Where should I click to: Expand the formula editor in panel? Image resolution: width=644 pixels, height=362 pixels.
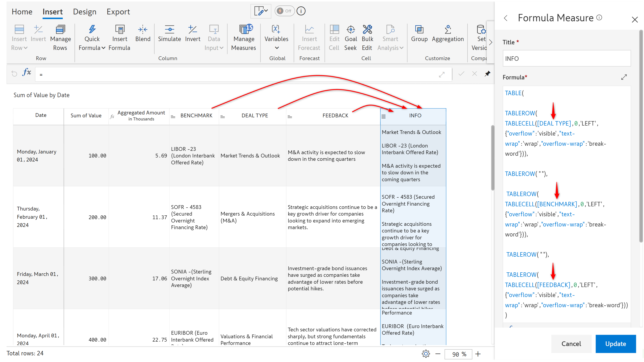(x=624, y=77)
